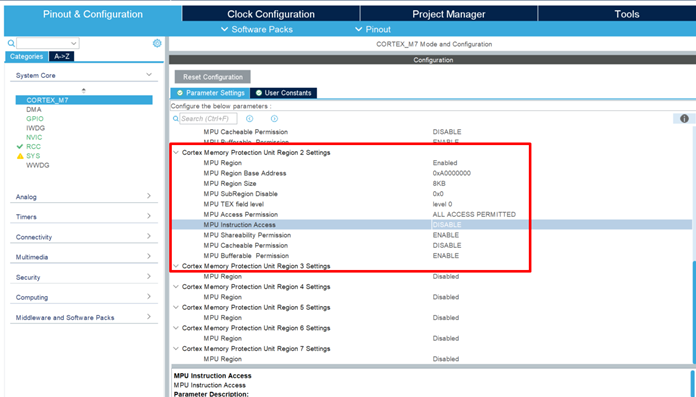Select SYS in System Core list
The width and height of the screenshot is (696, 397).
pos(33,156)
